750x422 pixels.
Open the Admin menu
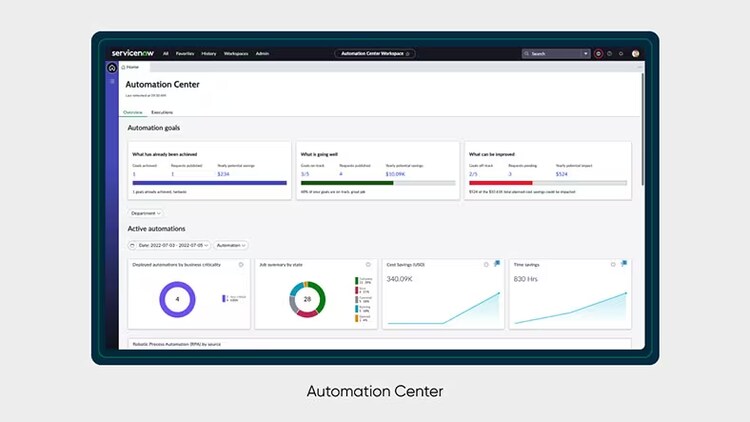pos(262,54)
